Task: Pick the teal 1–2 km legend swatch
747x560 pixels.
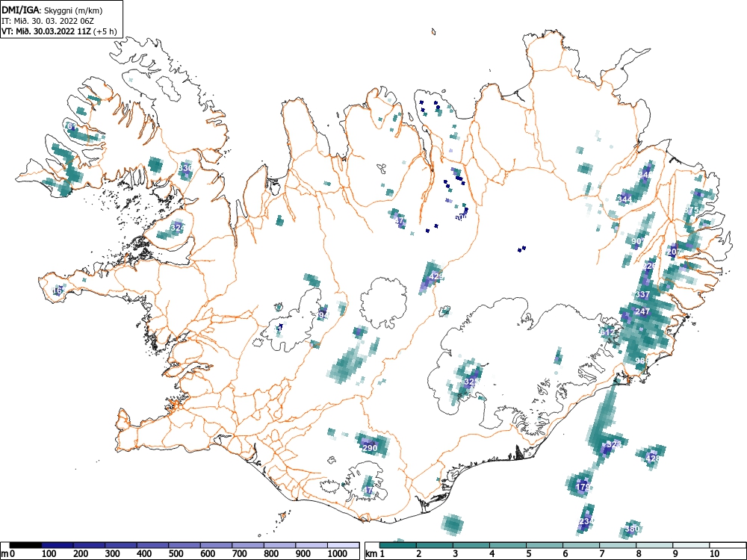Action: pos(398,545)
